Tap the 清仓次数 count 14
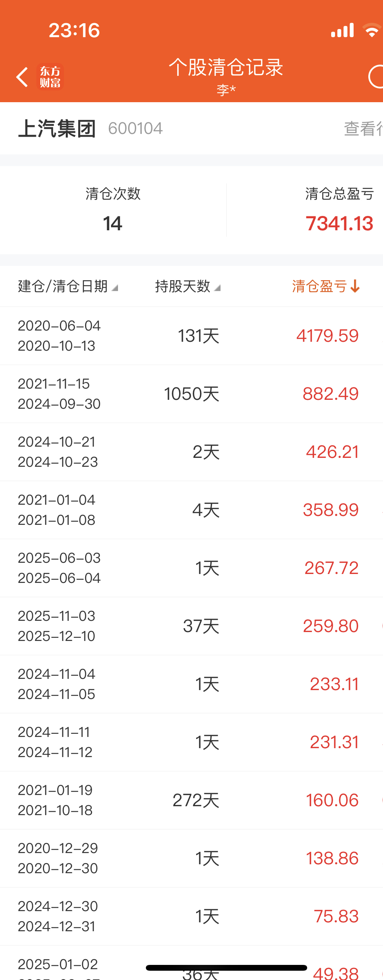 click(x=113, y=223)
